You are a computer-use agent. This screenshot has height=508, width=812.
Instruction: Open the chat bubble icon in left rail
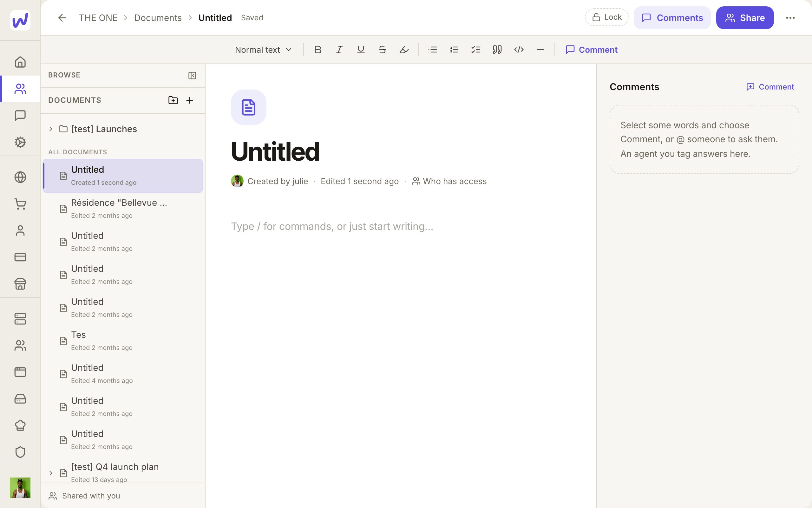coord(20,115)
